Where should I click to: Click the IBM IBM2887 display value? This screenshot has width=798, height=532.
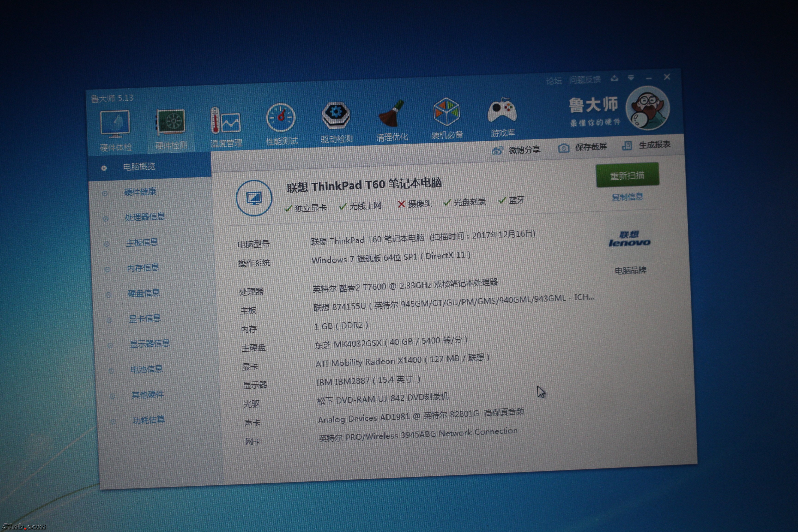pos(369,381)
